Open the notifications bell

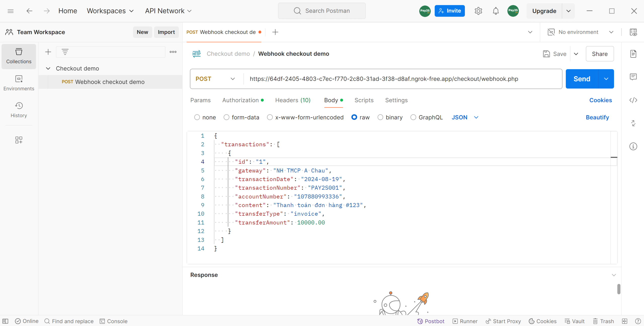point(496,11)
